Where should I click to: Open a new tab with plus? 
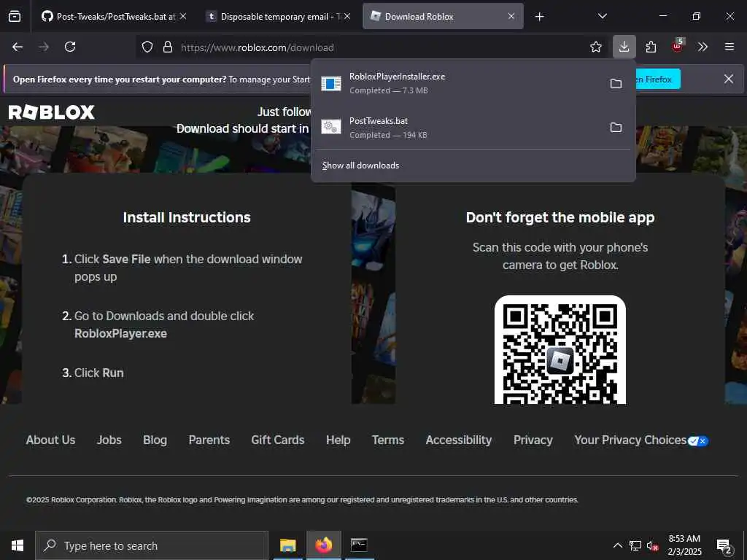539,17
